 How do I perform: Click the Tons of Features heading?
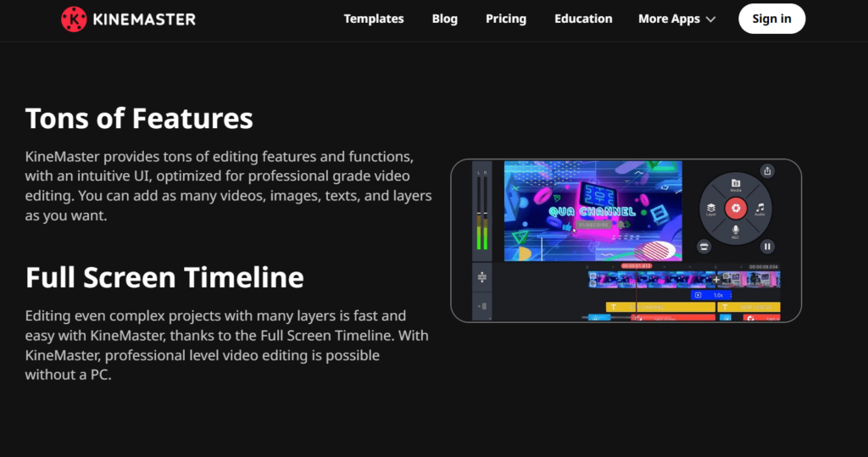click(139, 119)
